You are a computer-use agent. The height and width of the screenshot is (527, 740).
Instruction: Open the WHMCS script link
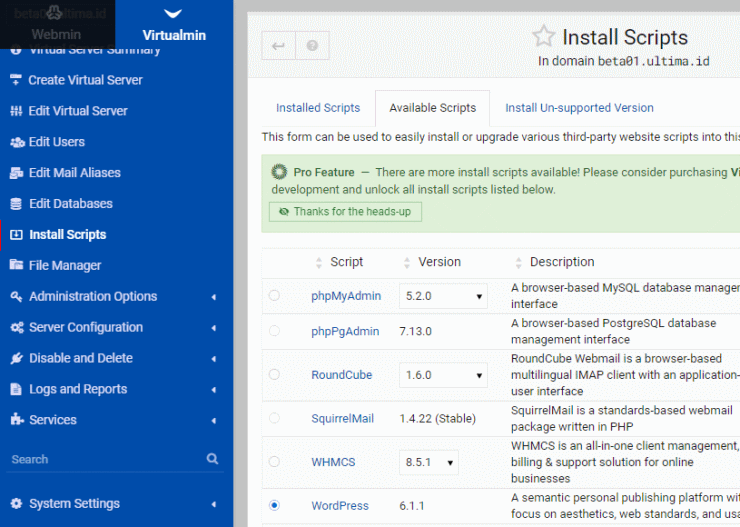tap(333, 462)
